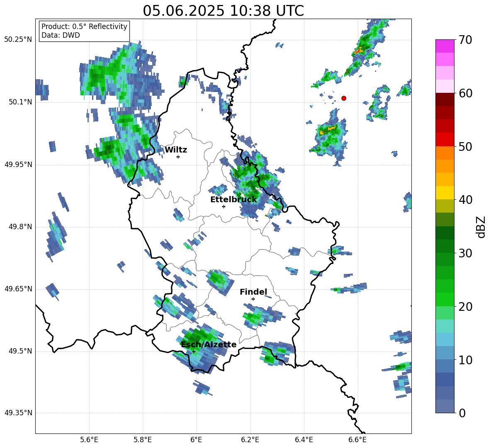Click the 'Data: DWD' text
Screen dimensions: 491x448
pos(61,35)
